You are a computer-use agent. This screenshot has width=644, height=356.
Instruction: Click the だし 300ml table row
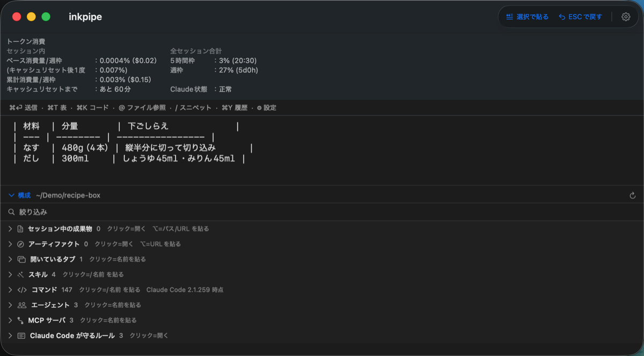[129, 159]
